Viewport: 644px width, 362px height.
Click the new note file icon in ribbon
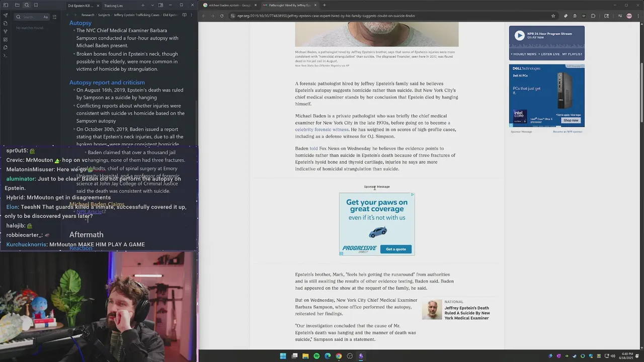[x=6, y=23]
